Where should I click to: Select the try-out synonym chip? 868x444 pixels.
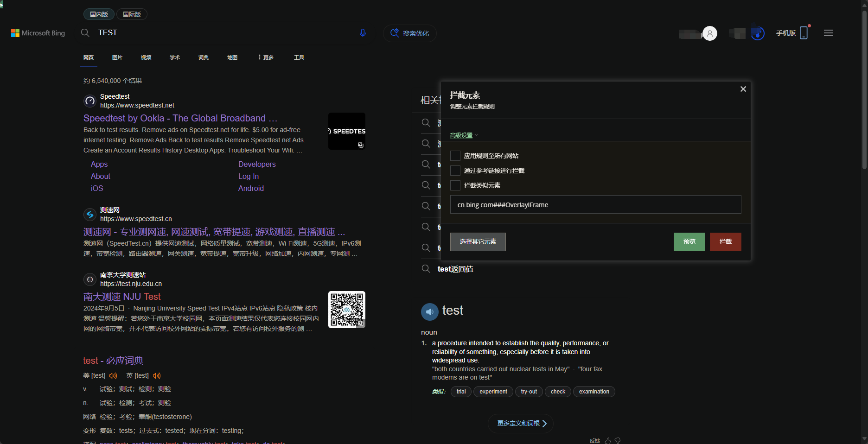(529, 392)
